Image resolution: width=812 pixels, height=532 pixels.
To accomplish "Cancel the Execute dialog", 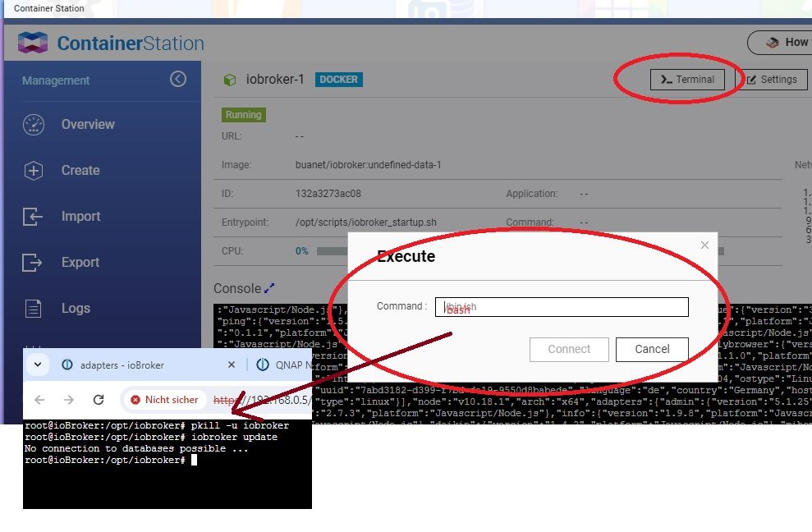I will coord(652,349).
